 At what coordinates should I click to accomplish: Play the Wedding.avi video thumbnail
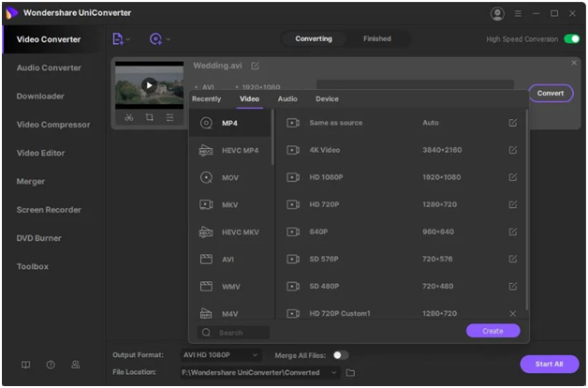pyautogui.click(x=147, y=85)
